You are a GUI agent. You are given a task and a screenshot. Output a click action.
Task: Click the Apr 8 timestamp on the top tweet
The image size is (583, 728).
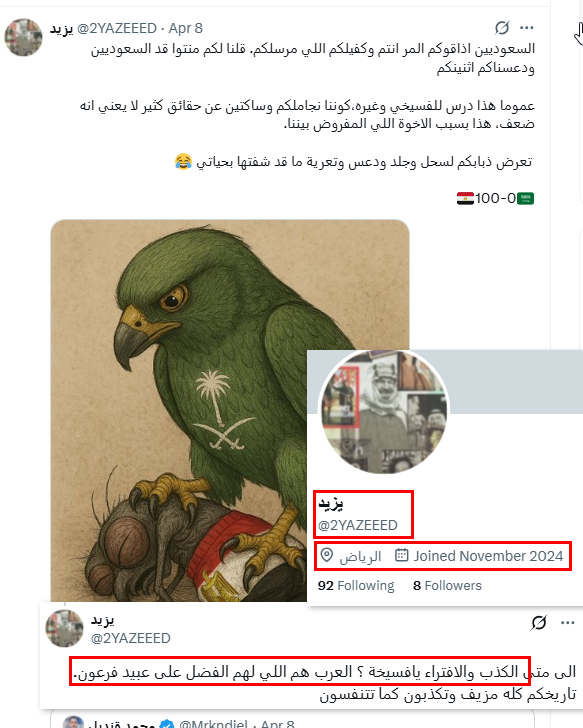186,28
